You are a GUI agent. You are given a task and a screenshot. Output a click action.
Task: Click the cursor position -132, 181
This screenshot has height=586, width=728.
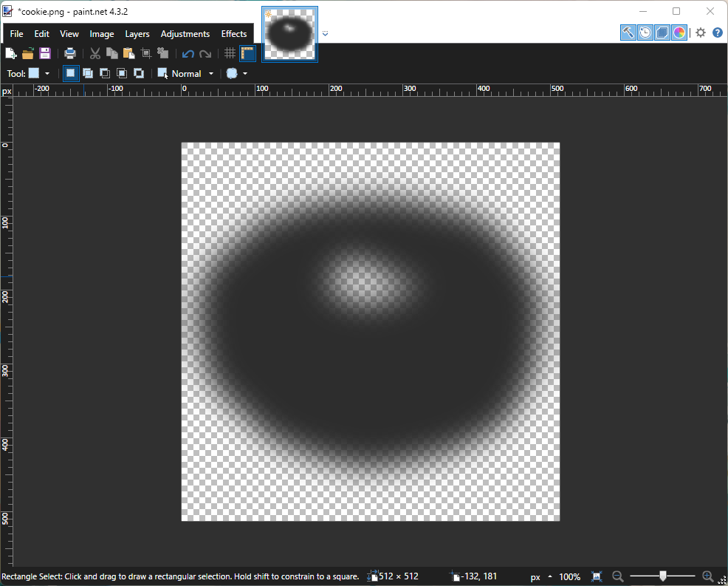click(x=478, y=576)
